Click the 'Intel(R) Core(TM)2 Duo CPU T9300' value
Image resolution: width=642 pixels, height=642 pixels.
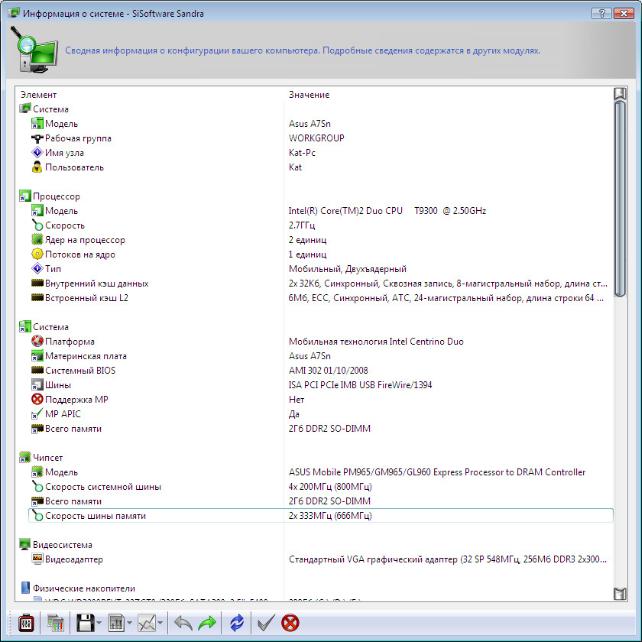pyautogui.click(x=387, y=211)
